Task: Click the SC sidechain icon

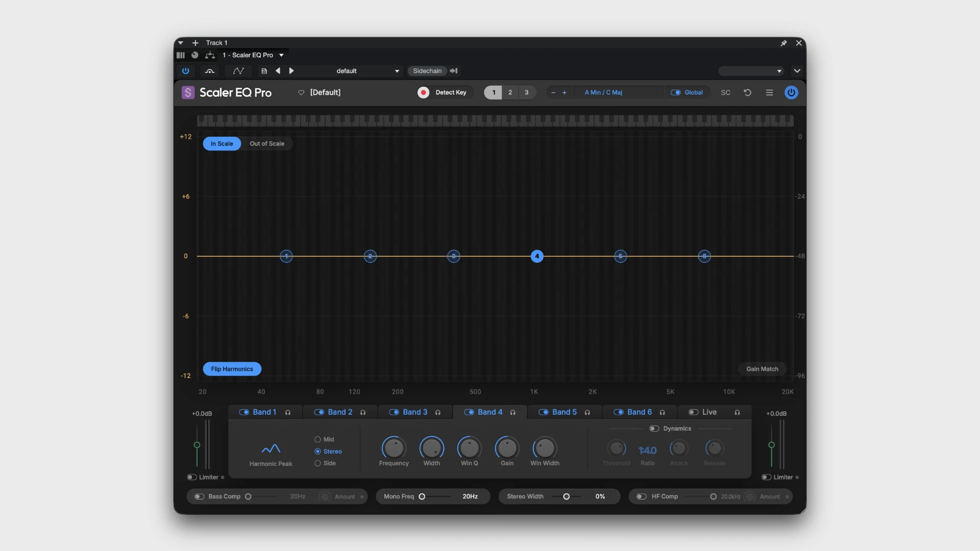Action: pos(725,92)
